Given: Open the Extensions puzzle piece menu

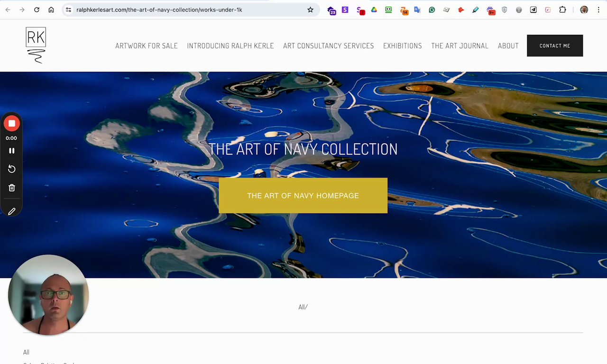Looking at the screenshot, I should tap(562, 9).
